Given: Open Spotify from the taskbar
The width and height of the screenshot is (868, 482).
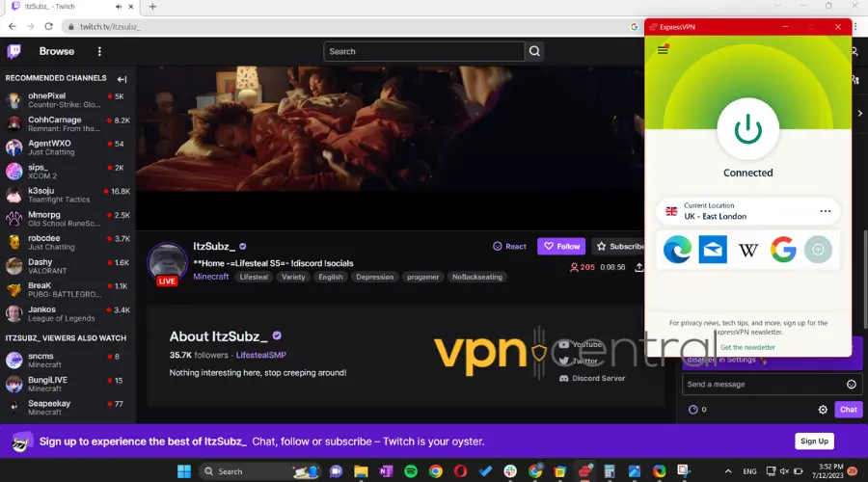Looking at the screenshot, I should click(411, 471).
